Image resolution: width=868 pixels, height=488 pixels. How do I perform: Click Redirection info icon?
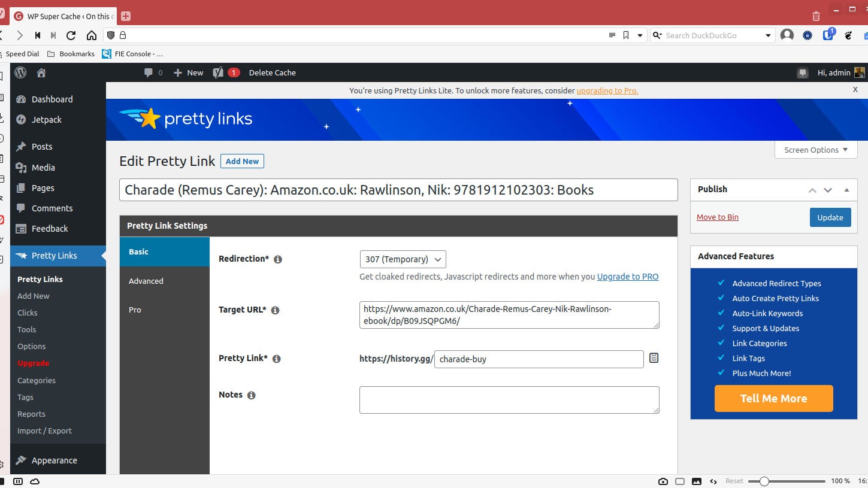point(278,259)
